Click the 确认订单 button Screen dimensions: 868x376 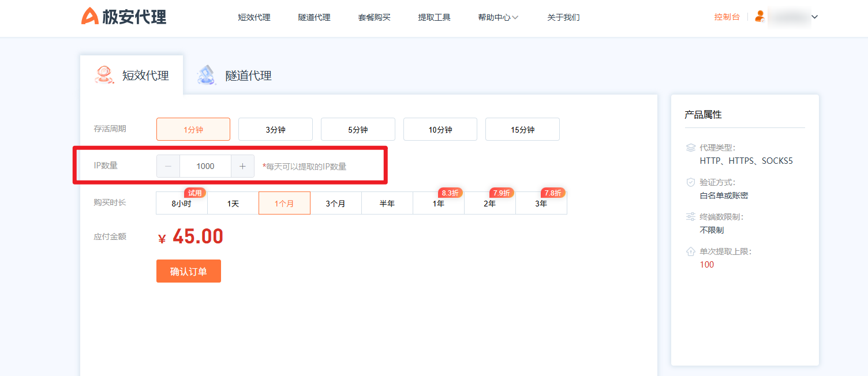pyautogui.click(x=188, y=271)
